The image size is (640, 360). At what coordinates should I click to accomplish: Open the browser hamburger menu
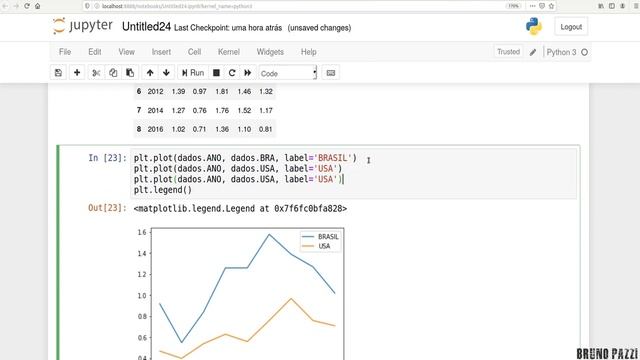tap(636, 6)
